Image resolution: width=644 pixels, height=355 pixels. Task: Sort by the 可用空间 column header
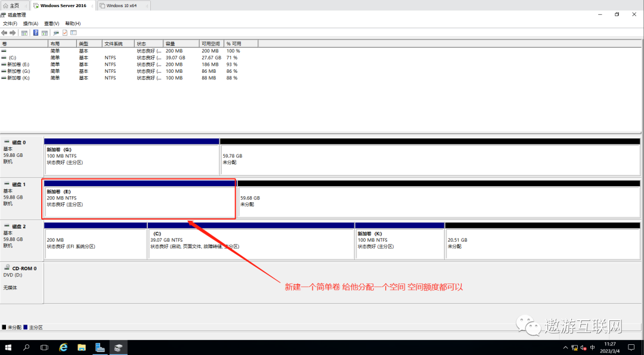[212, 44]
